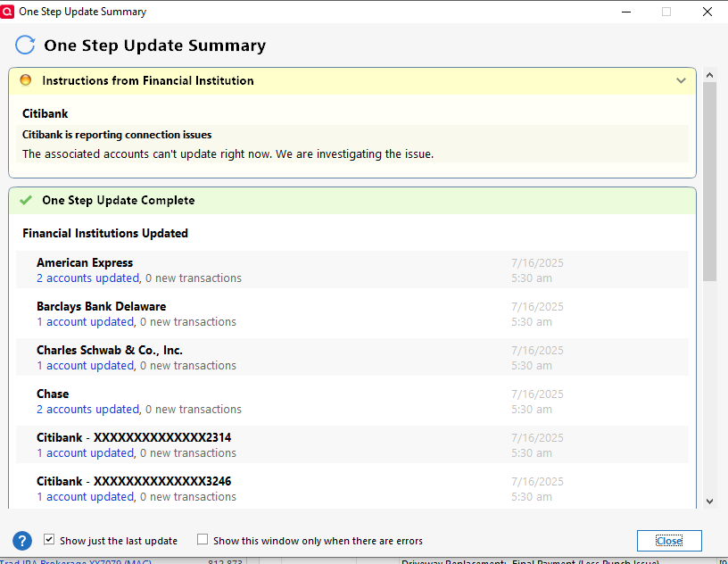Click the vertical scrollbar thumb
The height and width of the screenshot is (564, 728).
click(709, 182)
